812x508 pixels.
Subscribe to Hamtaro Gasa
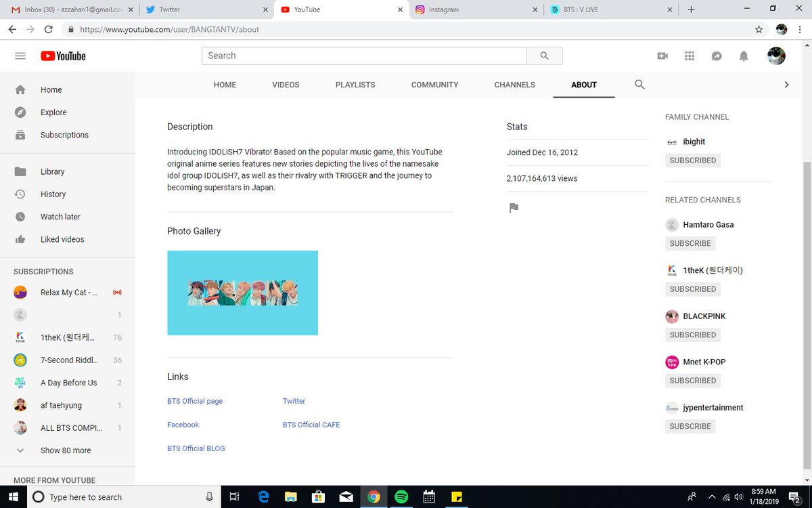(x=690, y=243)
